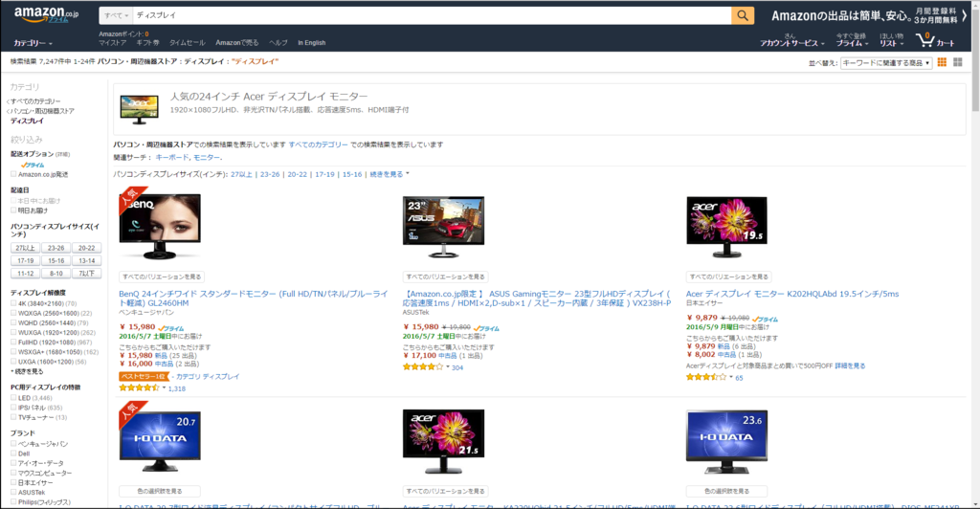980x509 pixels.
Task: Check WQHD (2560×1440) resolution filter
Action: pyautogui.click(x=13, y=322)
